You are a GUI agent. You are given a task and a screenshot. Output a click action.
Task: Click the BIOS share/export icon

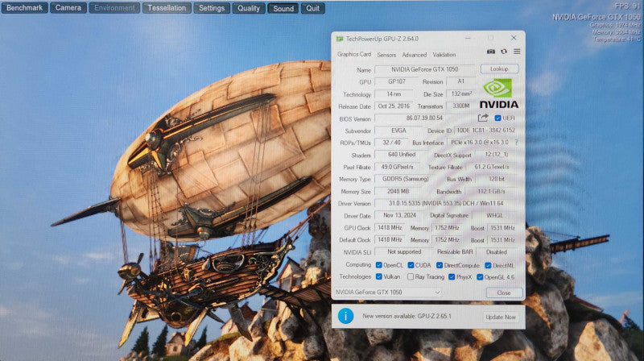click(x=483, y=118)
